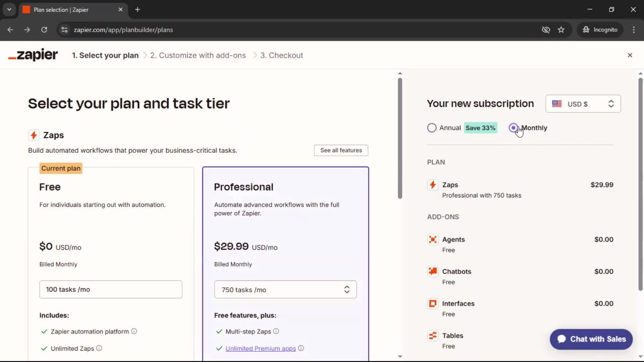Open the browser three-dot menu
This screenshot has width=644, height=362.
(634, 29)
